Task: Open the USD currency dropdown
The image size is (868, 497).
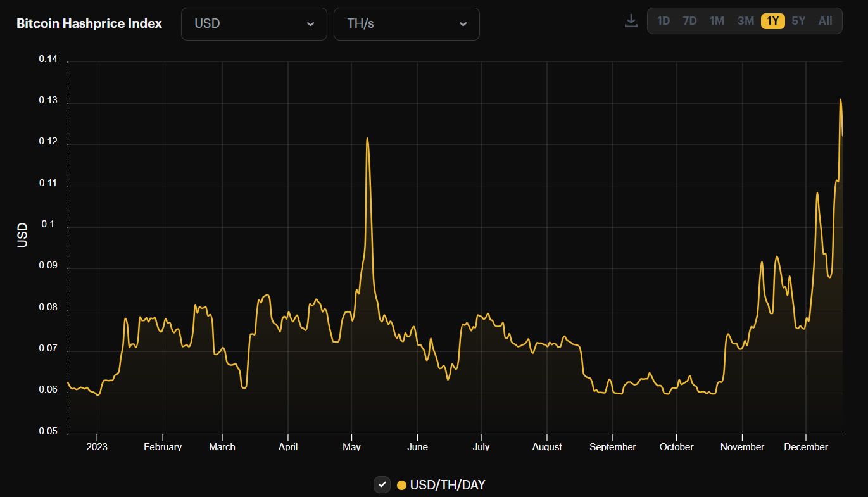Action: point(254,24)
